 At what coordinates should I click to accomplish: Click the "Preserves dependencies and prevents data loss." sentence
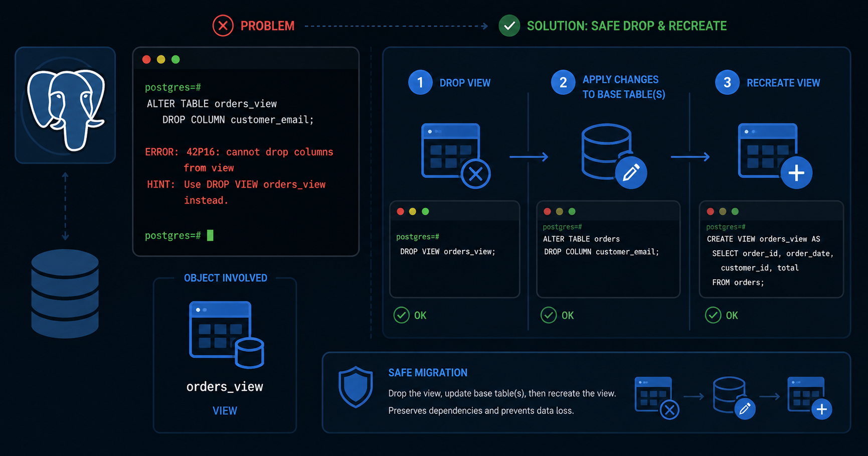pyautogui.click(x=481, y=411)
